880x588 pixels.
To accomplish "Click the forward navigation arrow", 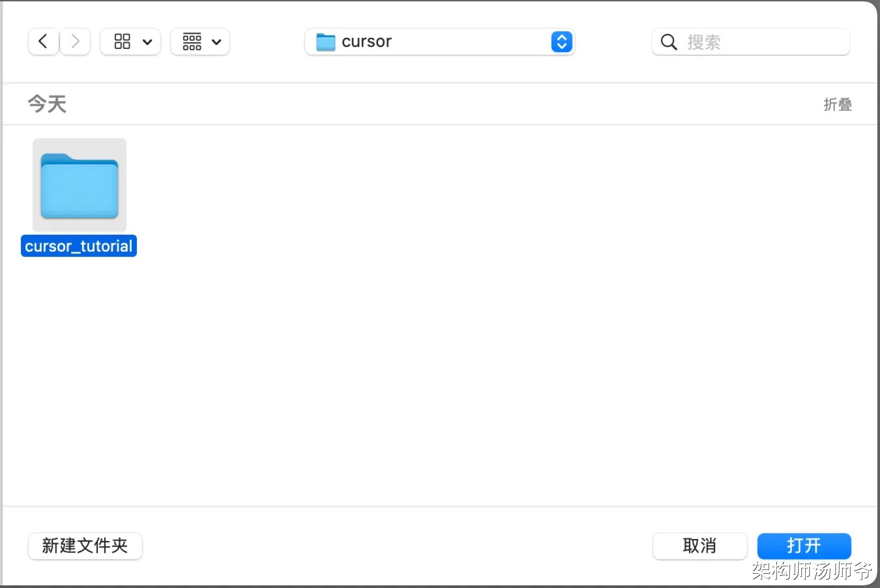I will (x=75, y=41).
